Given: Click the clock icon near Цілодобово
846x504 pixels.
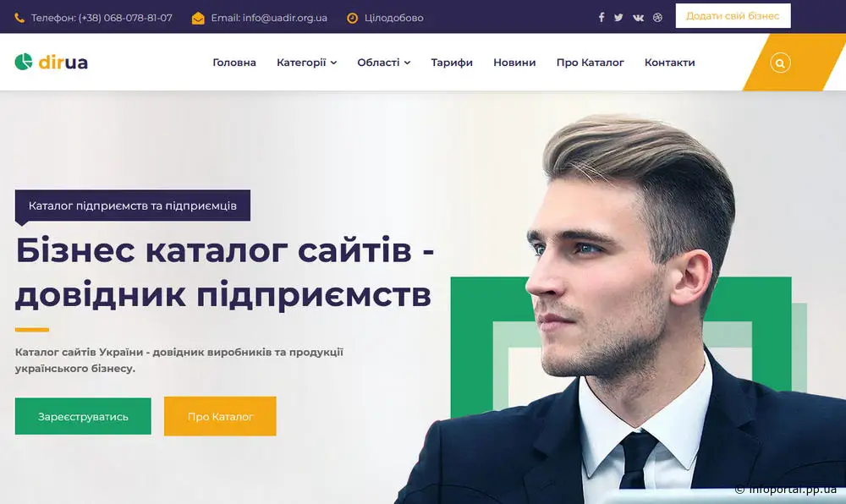Looking at the screenshot, I should [352, 18].
